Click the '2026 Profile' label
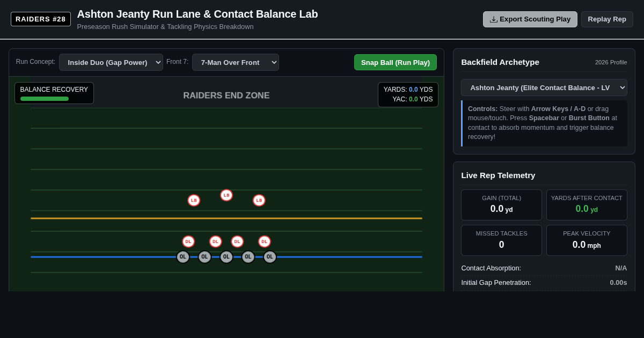The width and height of the screenshot is (644, 338). (x=611, y=62)
